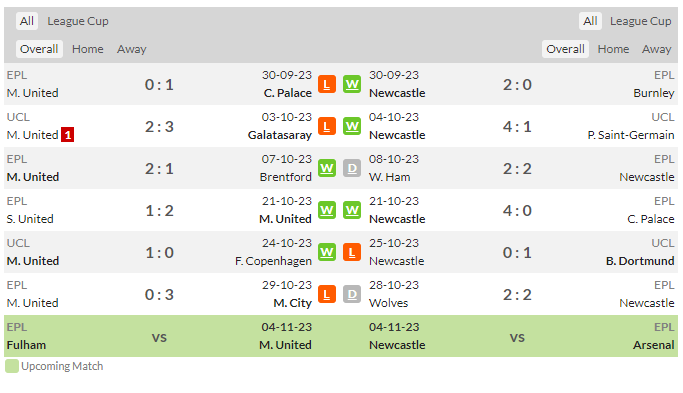Switch right panel to Home matches
683x393 pixels.
tap(613, 49)
